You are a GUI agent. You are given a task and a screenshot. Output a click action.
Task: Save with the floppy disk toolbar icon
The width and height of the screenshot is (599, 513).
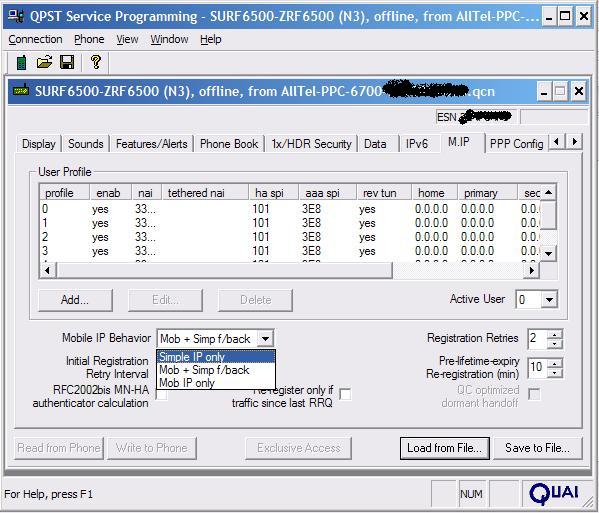[x=67, y=62]
